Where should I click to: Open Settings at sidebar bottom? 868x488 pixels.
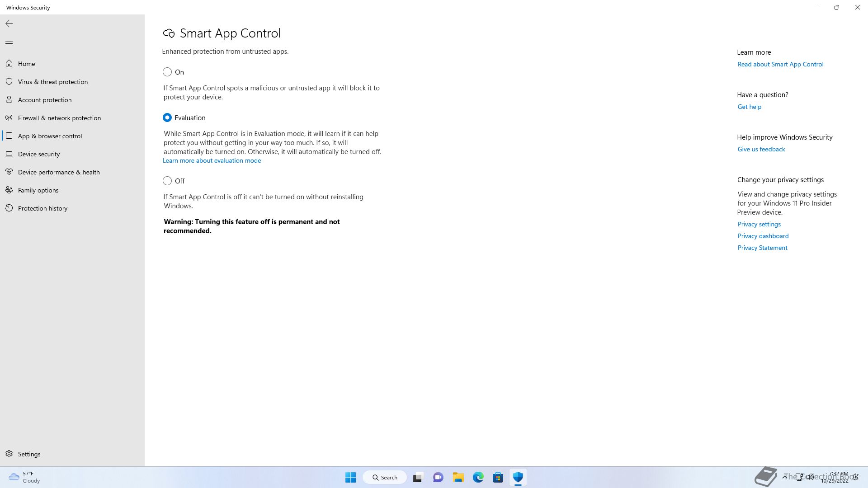(x=72, y=454)
